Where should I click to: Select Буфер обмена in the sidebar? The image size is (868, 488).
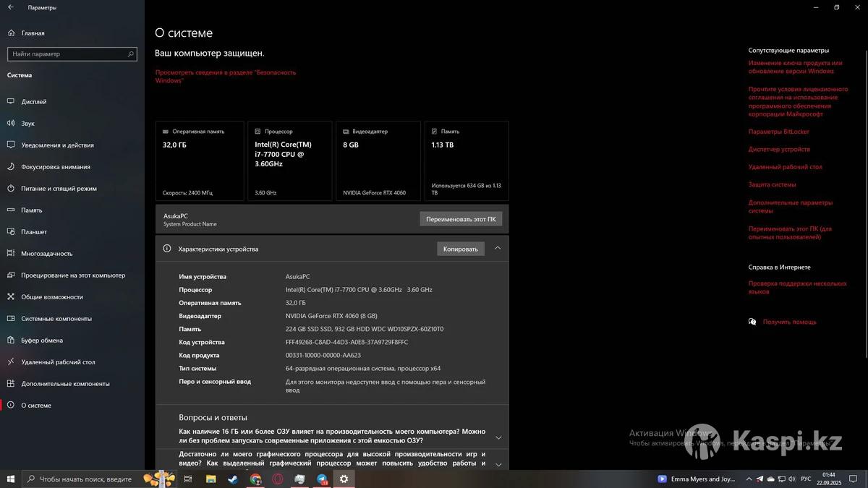pos(42,341)
